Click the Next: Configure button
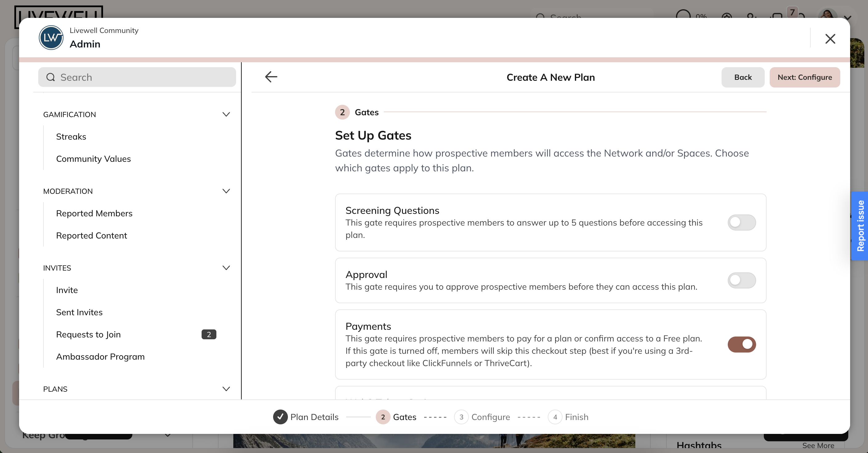The width and height of the screenshot is (868, 453). [x=805, y=77]
